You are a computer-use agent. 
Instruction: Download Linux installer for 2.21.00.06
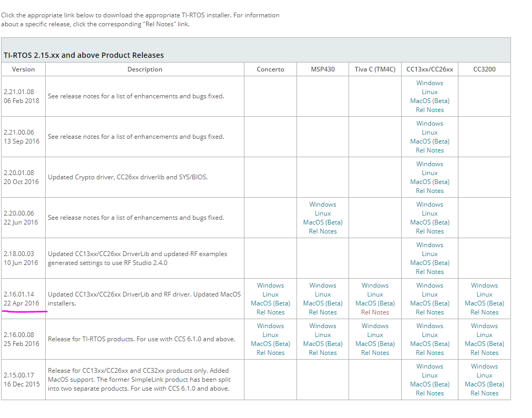pos(429,132)
